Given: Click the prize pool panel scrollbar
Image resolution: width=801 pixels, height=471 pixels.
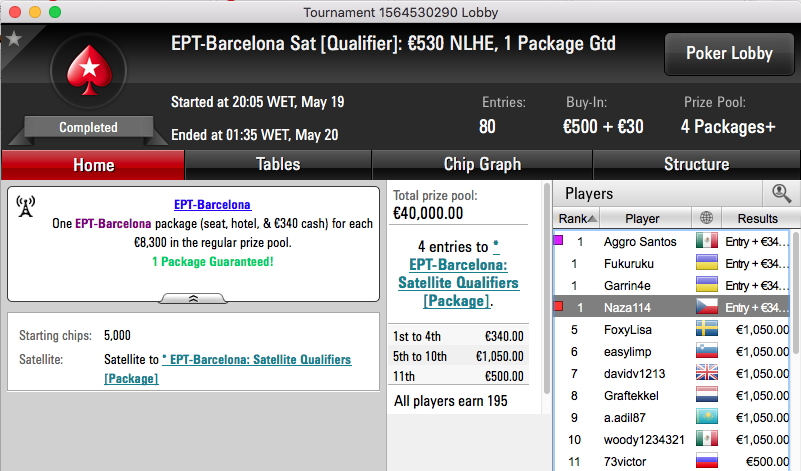Looking at the screenshot, I should coord(547,289).
